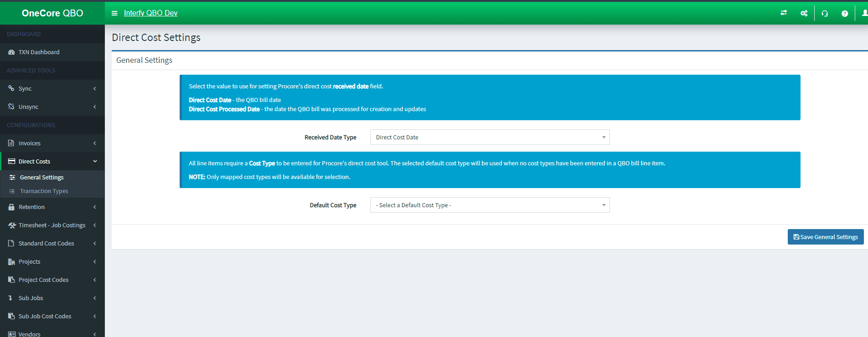Click the Timesheet - Job Costings tools icon
868x337 pixels.
tap(12, 225)
